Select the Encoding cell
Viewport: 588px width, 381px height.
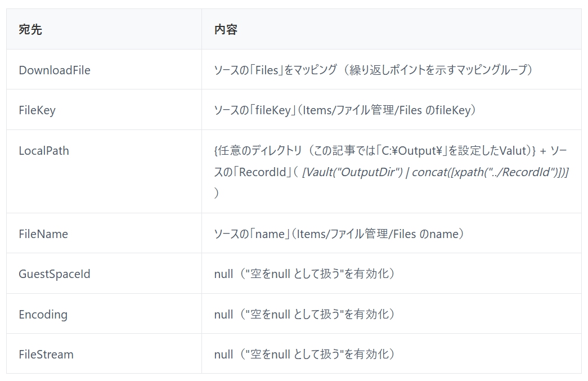click(x=43, y=314)
